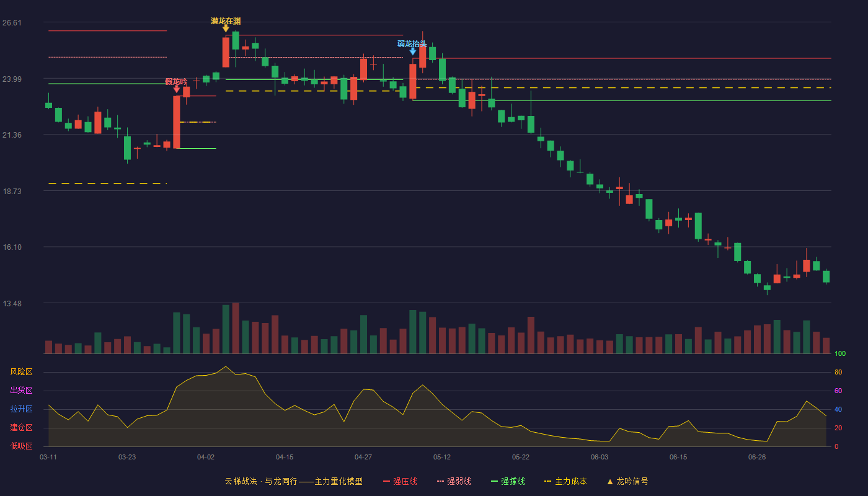Click the 05-22 date axis label
Viewport: 868px width, 496px height.
[521, 457]
